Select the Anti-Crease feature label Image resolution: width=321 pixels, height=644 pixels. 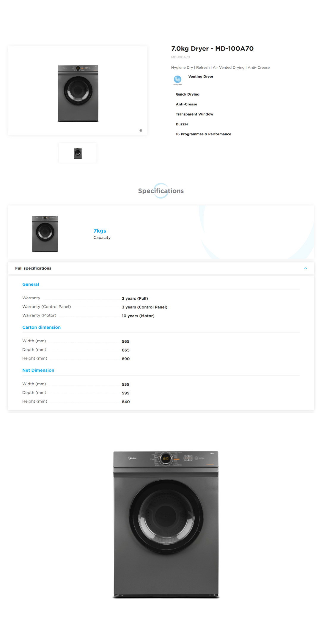[186, 105]
